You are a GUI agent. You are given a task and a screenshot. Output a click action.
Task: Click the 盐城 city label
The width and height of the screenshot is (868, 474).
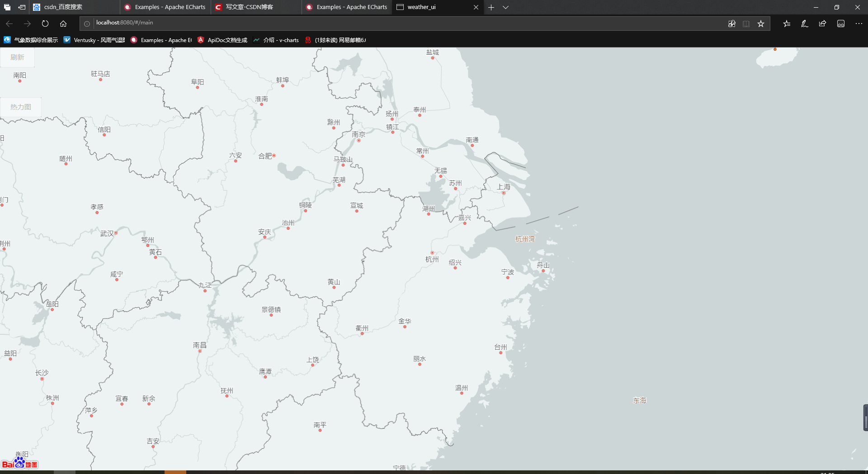(x=433, y=52)
